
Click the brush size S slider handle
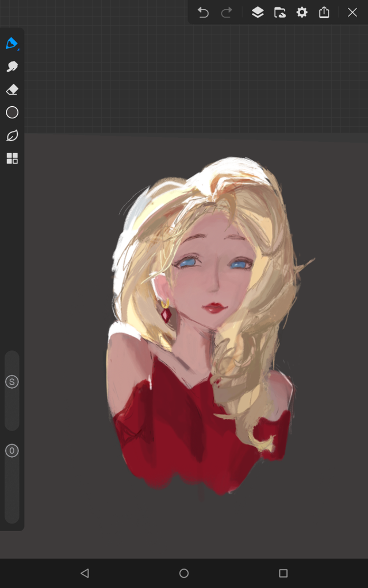coord(12,382)
